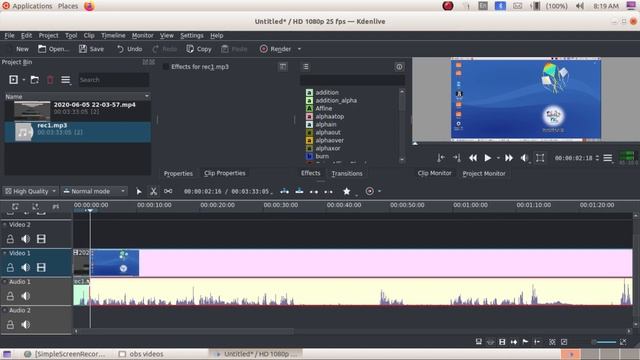Open the File menu
The height and width of the screenshot is (360, 640).
pos(9,36)
